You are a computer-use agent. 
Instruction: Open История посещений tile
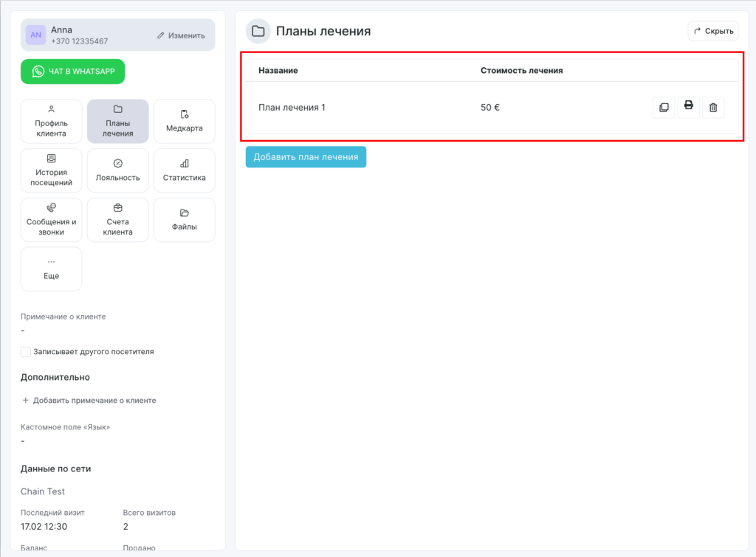51,170
